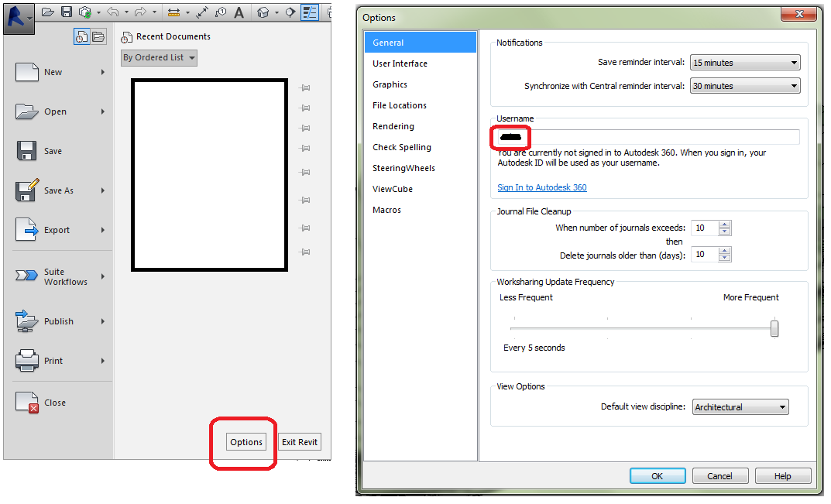Click the Undo arrow icon
This screenshot has width=831, height=504.
coord(113,12)
